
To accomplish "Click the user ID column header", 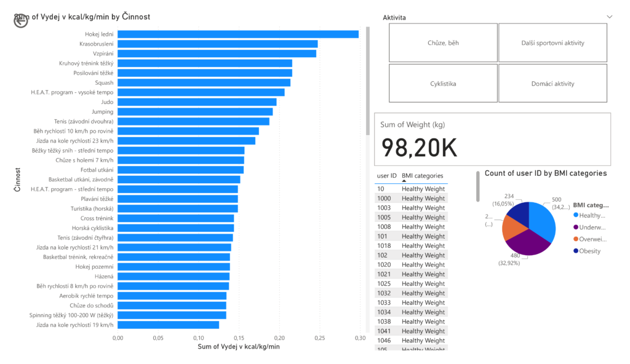I will [386, 176].
